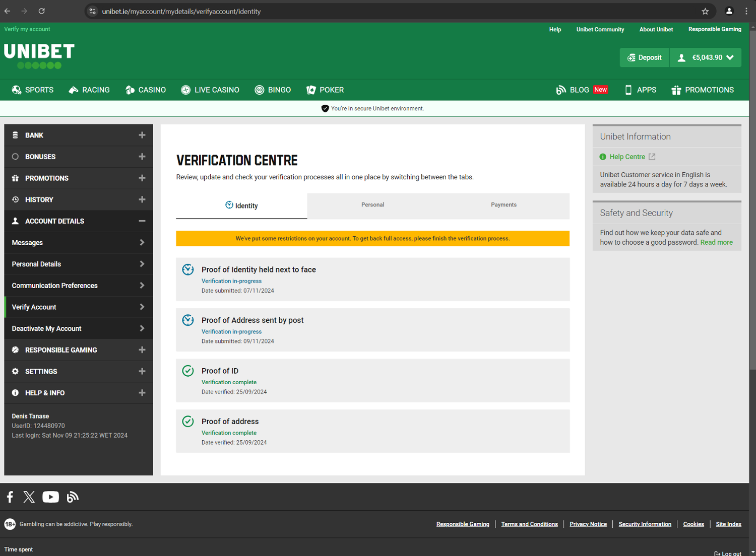Click the Unibet logo
This screenshot has height=556, width=756.
coord(39,56)
